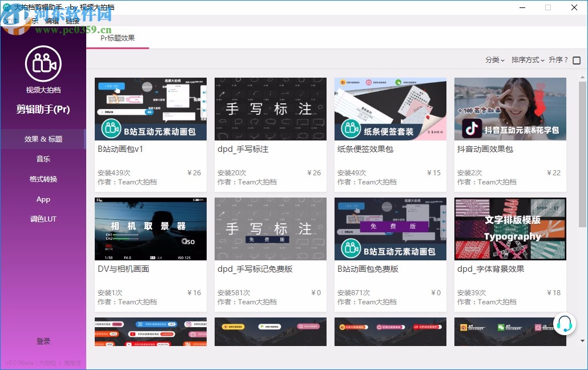
Task: Open the 编辑 menu
Action: pos(53,21)
